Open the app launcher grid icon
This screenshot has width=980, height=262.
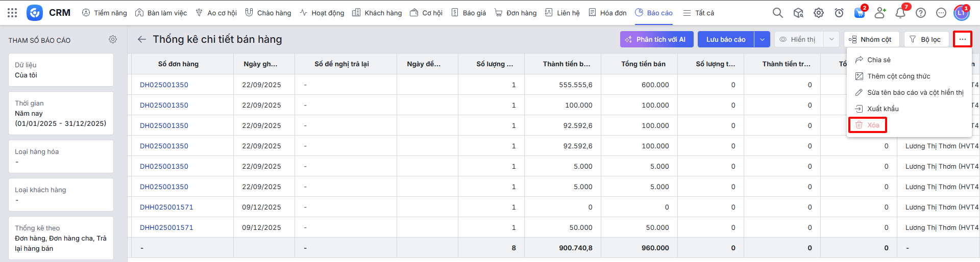point(12,13)
